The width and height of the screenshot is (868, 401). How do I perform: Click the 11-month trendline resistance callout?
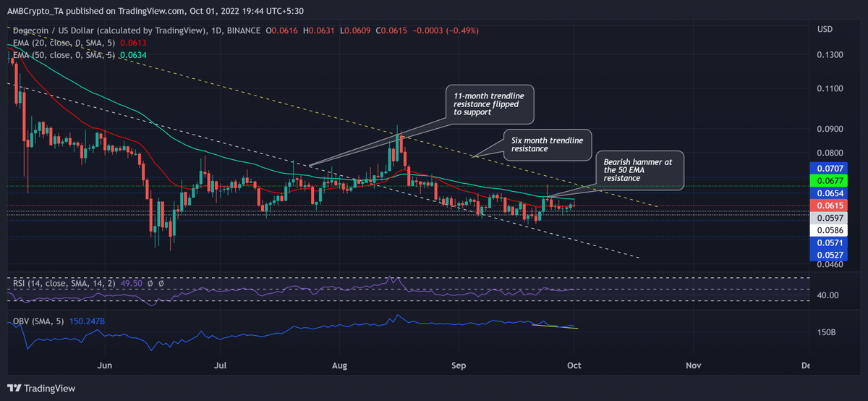pos(490,103)
